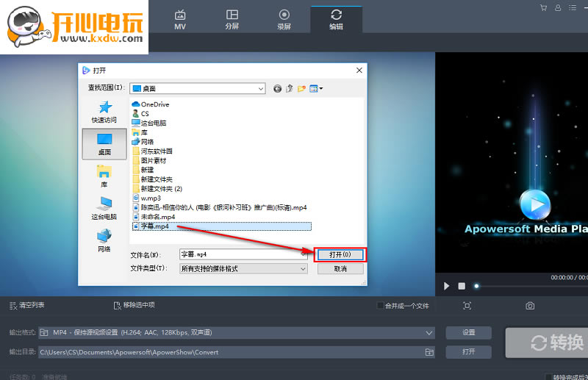Click the fullscreen icon below preview
Image resolution: width=588 pixels, height=380 pixels.
click(467, 305)
